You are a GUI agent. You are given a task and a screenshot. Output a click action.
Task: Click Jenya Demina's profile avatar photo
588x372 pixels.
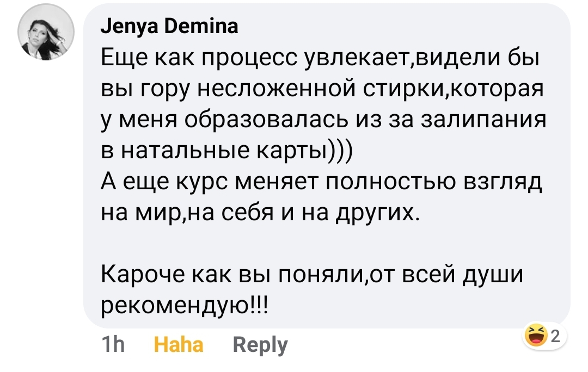(46, 35)
